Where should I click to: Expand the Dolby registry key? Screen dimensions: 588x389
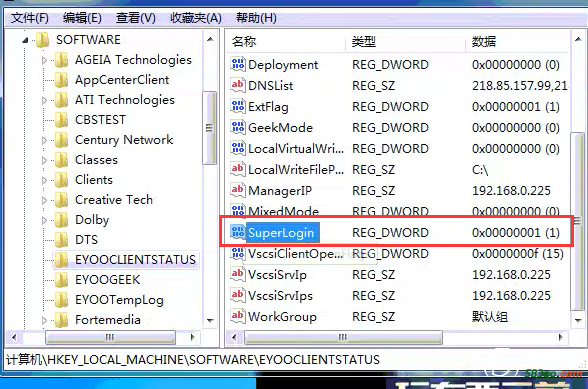[x=44, y=220]
